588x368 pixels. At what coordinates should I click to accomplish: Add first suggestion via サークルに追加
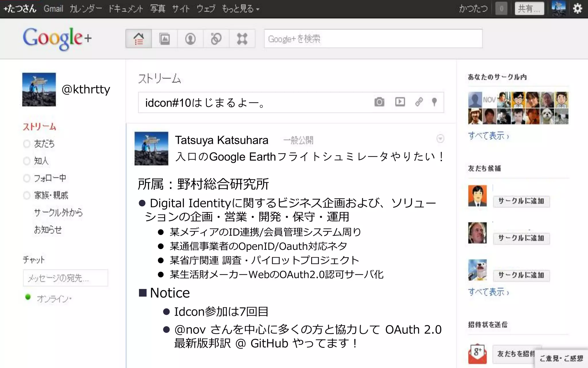(521, 201)
